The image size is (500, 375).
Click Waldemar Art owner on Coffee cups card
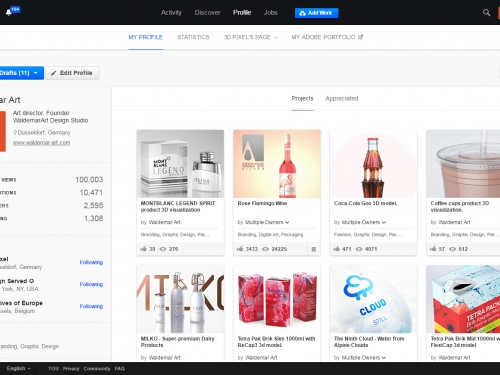pyautogui.click(x=454, y=222)
